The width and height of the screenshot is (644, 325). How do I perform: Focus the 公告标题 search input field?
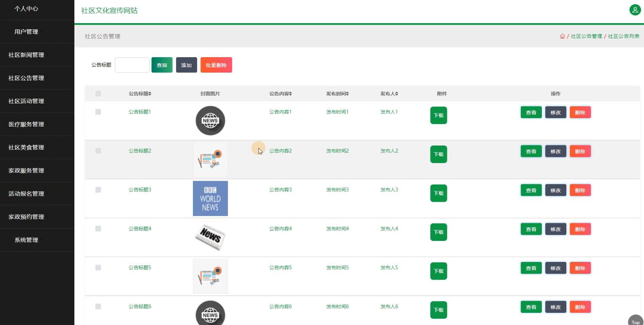click(x=132, y=65)
